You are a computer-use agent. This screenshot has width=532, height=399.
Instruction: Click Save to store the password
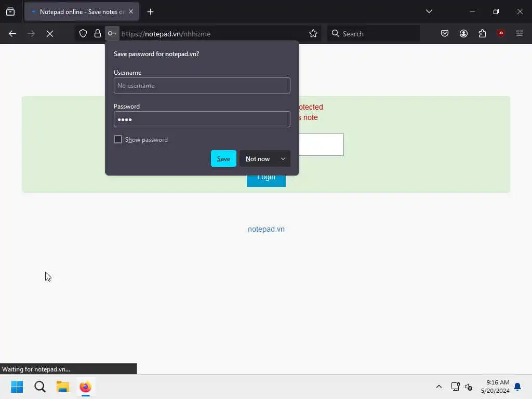(x=223, y=158)
